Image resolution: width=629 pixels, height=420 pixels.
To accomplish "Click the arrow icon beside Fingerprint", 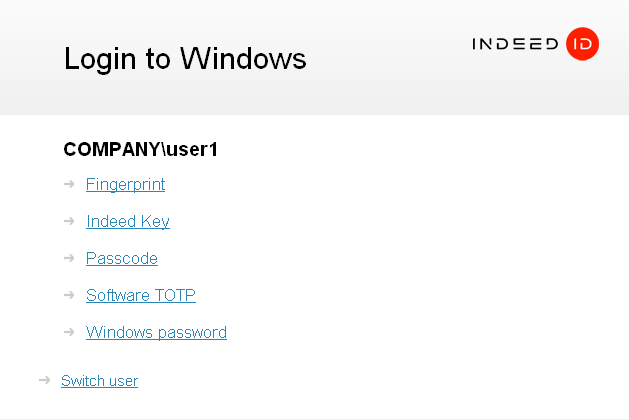I will click(69, 184).
